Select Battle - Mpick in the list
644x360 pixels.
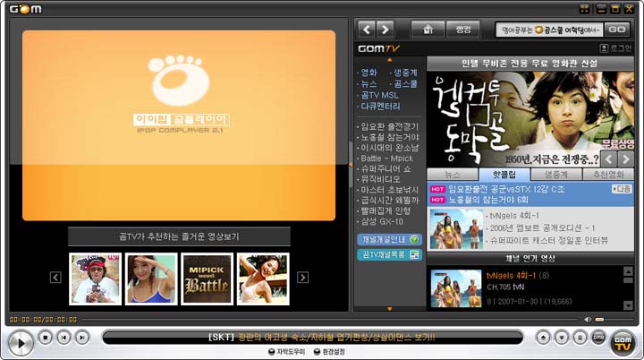(386, 159)
